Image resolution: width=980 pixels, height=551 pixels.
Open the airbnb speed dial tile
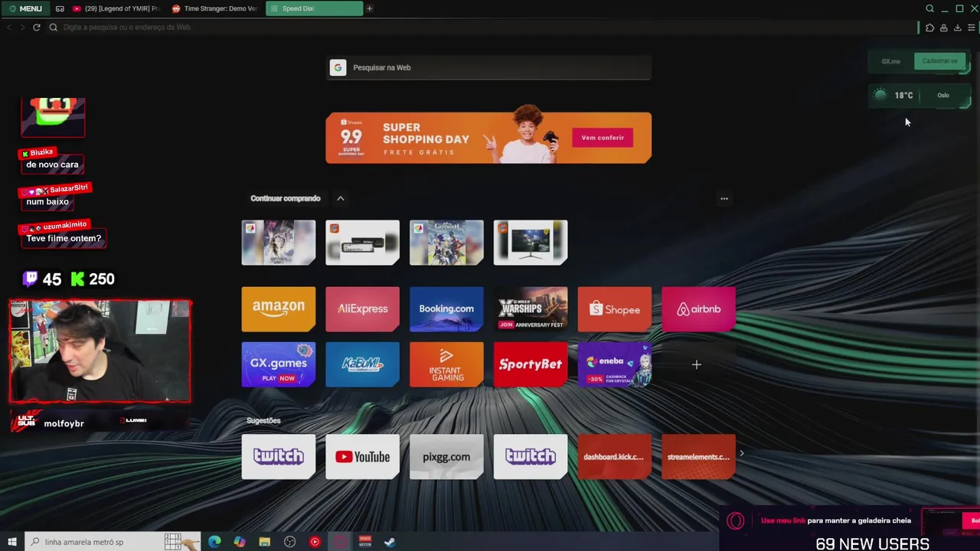tap(698, 309)
